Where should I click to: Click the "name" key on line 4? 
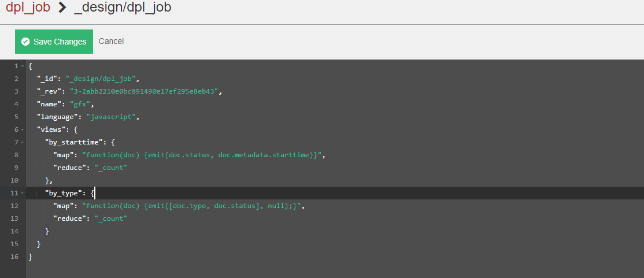pyautogui.click(x=49, y=104)
